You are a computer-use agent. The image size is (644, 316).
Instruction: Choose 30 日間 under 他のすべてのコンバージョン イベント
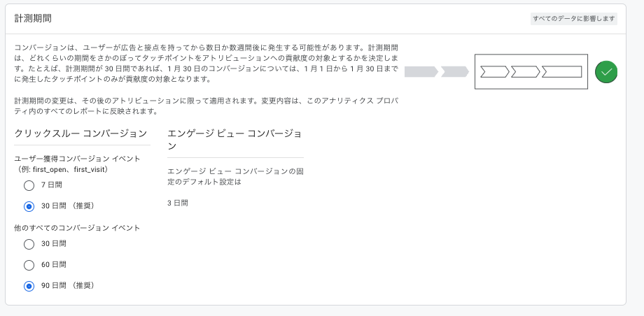(29, 244)
